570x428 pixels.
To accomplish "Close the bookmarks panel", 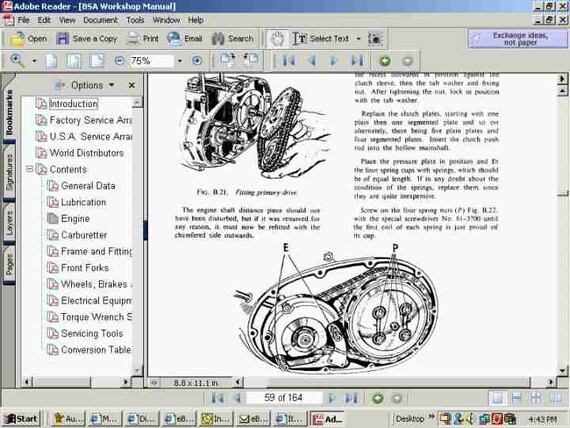I will click(132, 85).
